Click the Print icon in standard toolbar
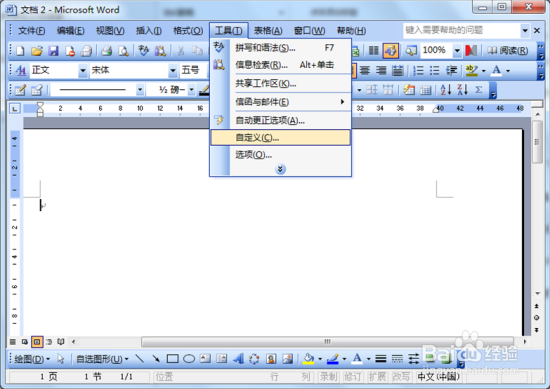Image resolution: width=550 pixels, height=389 pixels. click(106, 51)
